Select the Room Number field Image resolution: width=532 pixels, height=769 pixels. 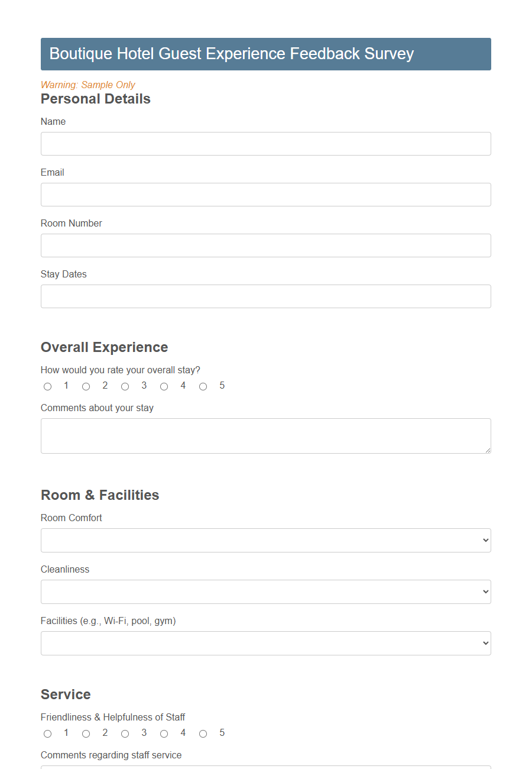click(265, 245)
